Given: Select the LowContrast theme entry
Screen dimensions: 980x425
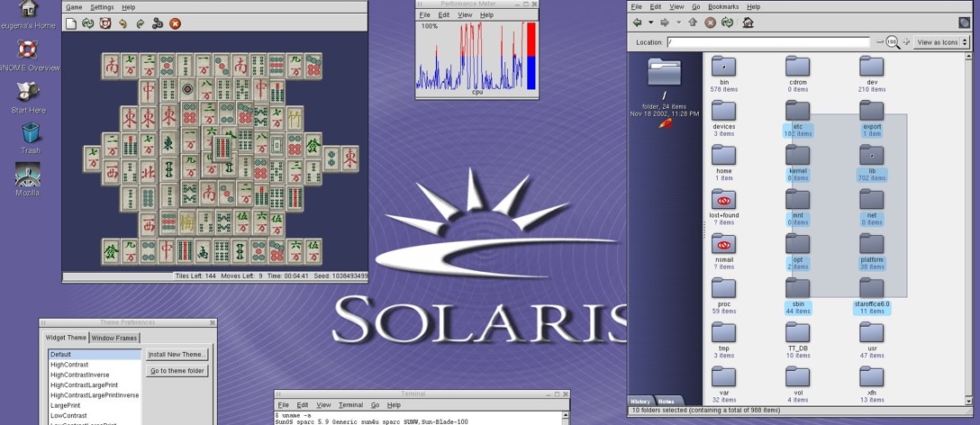Looking at the screenshot, I should 95,416.
